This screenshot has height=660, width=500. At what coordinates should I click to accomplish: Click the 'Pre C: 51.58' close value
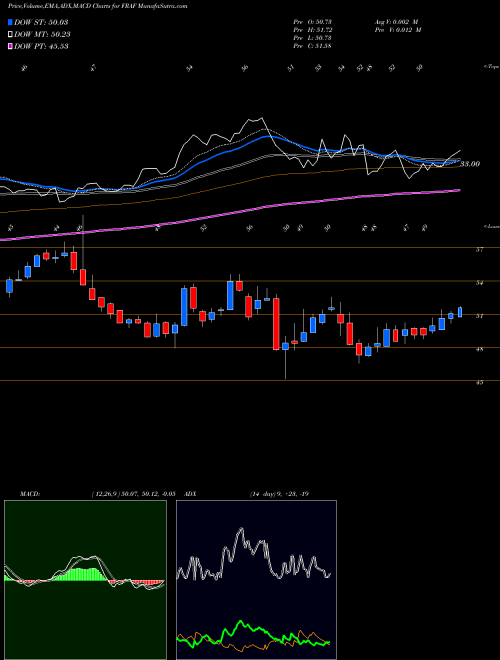(x=312, y=45)
